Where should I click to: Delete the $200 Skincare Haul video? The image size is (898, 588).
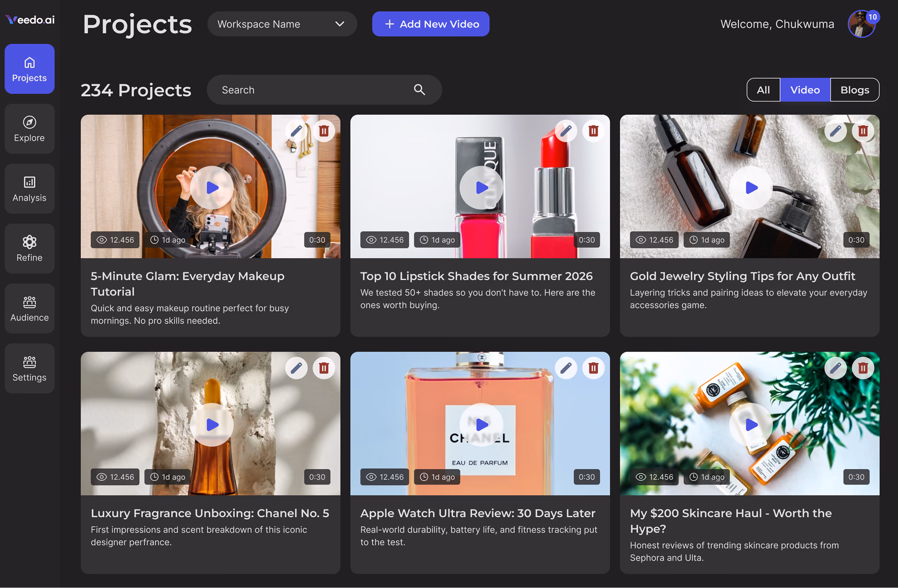(863, 368)
